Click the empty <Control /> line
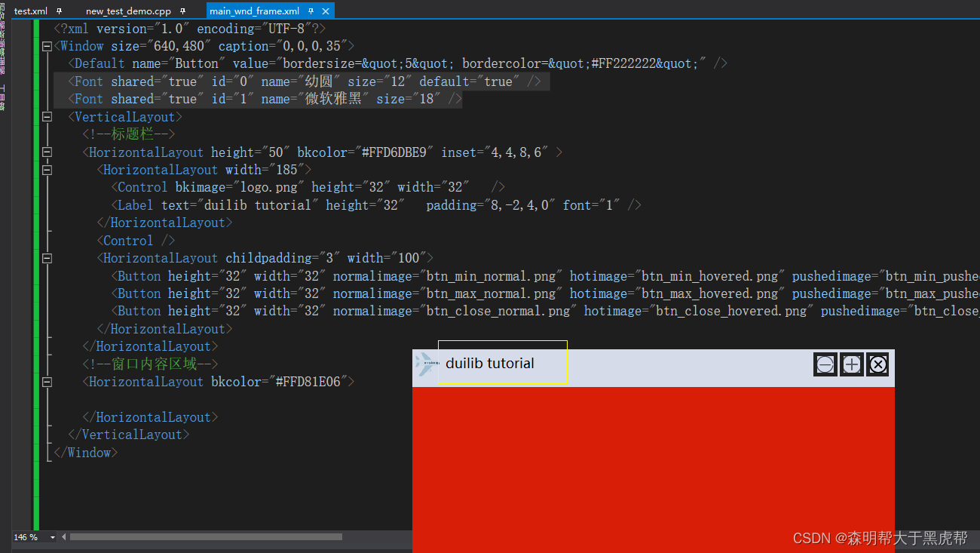The width and height of the screenshot is (980, 553). [136, 241]
